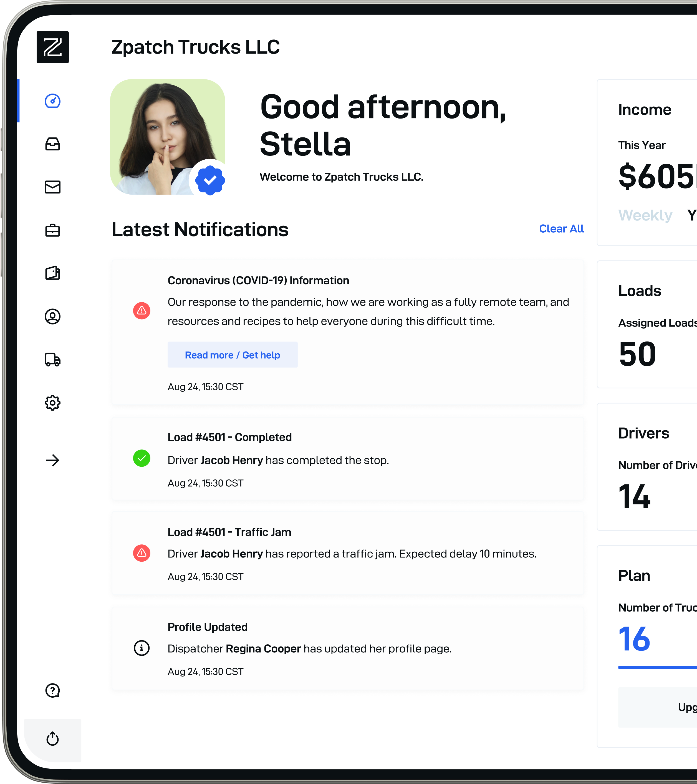Expand sidebar with the right arrow icon
Screen dimensions: 697x784
click(52, 460)
